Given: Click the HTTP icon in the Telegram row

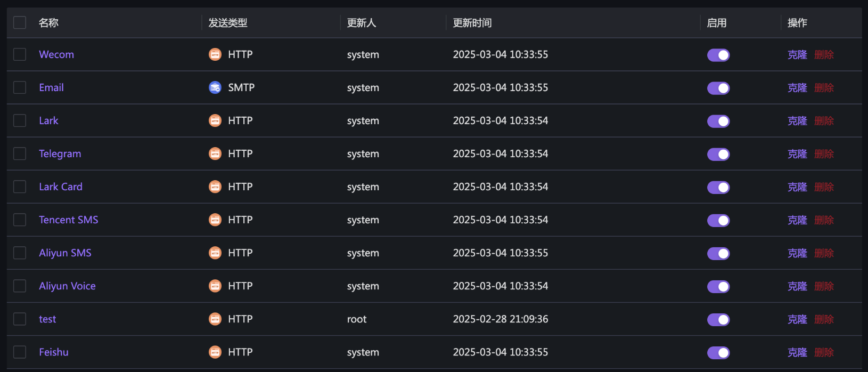Looking at the screenshot, I should pyautogui.click(x=215, y=153).
